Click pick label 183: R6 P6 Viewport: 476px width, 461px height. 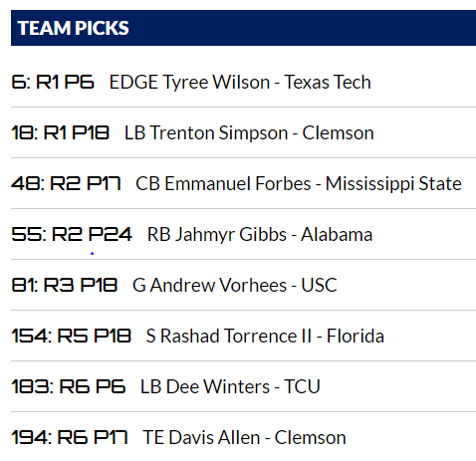click(69, 386)
